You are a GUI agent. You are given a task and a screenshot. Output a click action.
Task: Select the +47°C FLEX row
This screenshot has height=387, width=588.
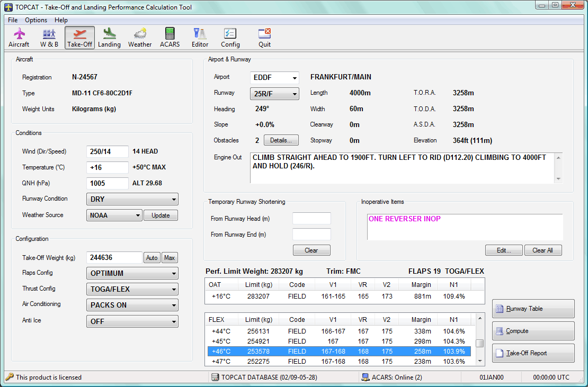(340, 362)
